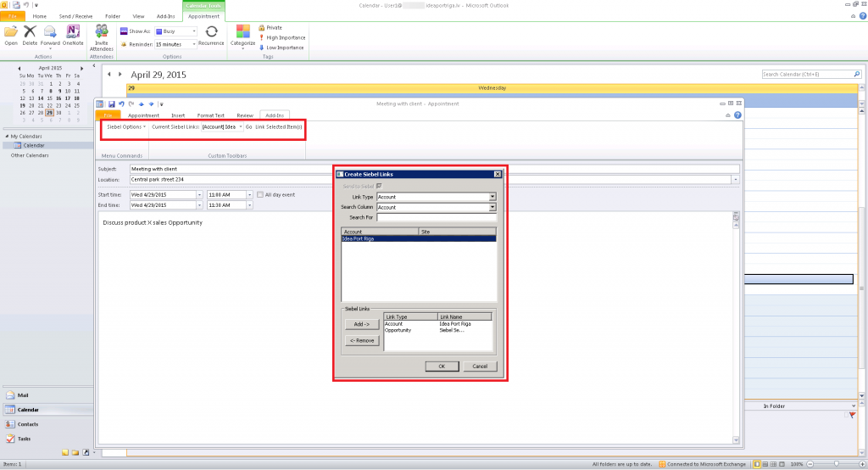Collapse the My Calendars group
Screen dimensions: 868x470
(7, 137)
